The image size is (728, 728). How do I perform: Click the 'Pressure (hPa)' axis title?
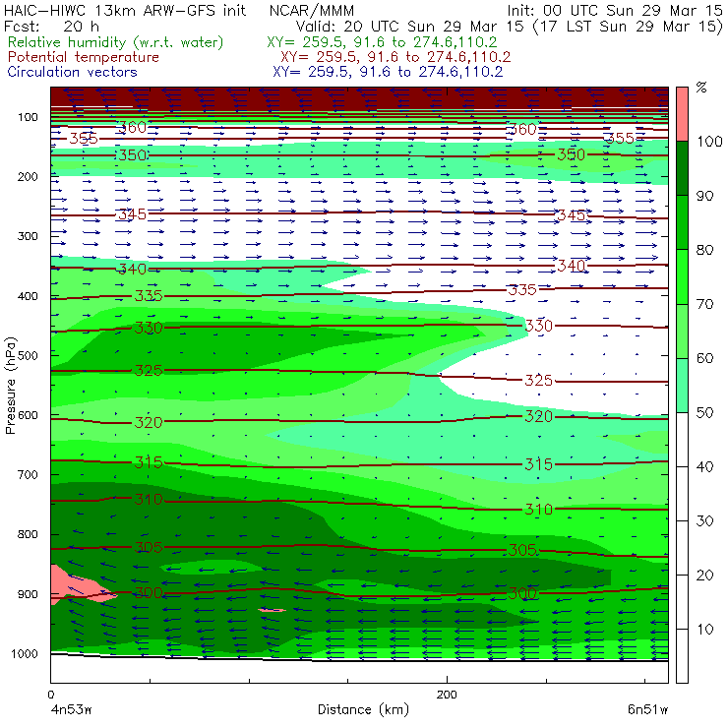(x=10, y=386)
